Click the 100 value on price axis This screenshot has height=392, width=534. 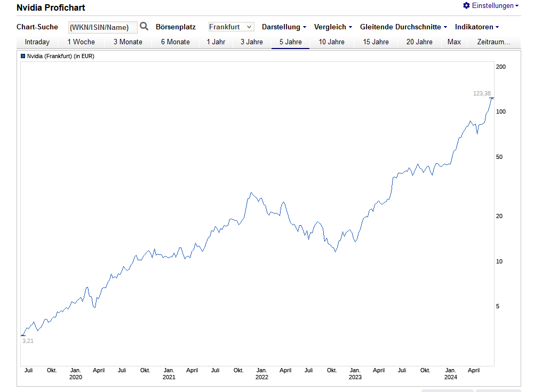click(x=500, y=111)
